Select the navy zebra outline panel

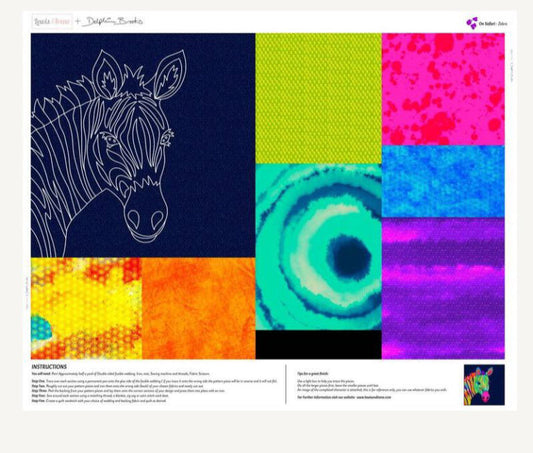[x=143, y=145]
